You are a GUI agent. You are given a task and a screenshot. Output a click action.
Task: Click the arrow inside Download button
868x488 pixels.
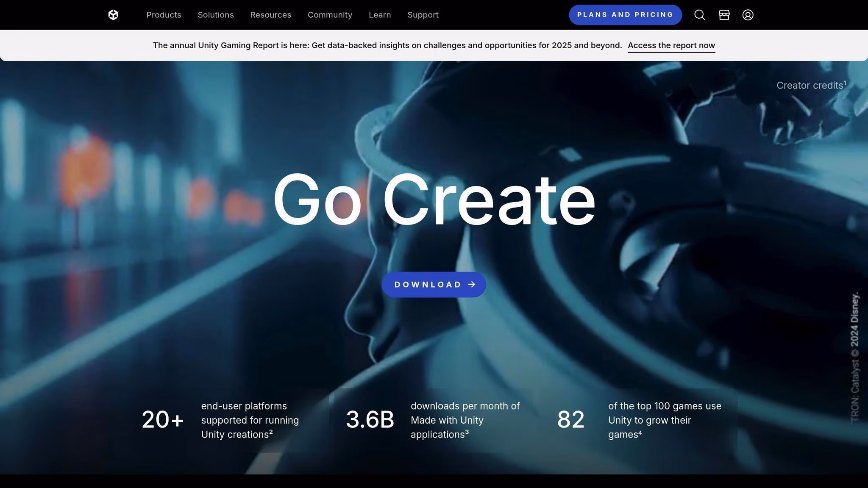coord(472,285)
